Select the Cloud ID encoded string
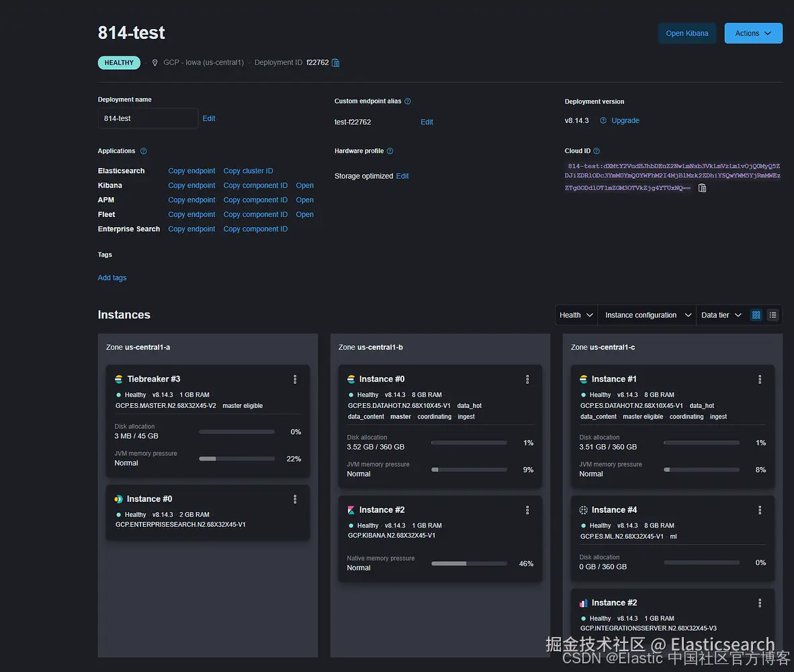 pos(672,177)
